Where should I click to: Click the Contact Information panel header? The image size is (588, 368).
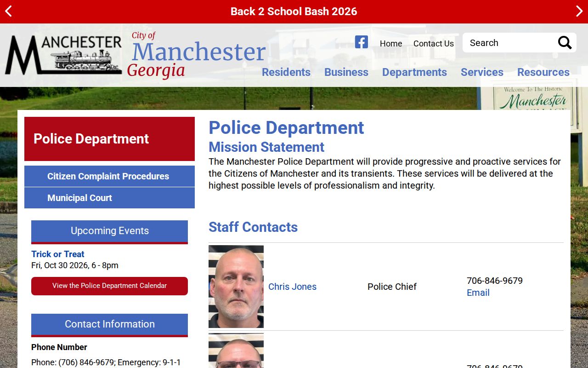109,325
